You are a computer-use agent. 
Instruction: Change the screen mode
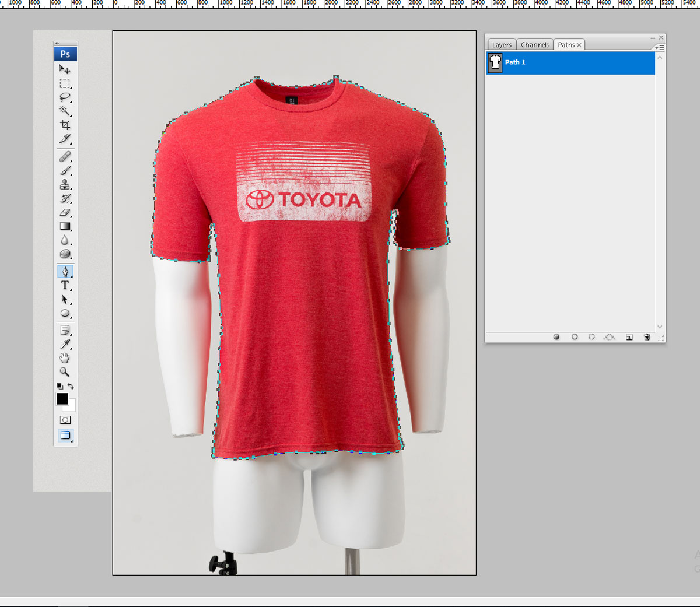(65, 436)
